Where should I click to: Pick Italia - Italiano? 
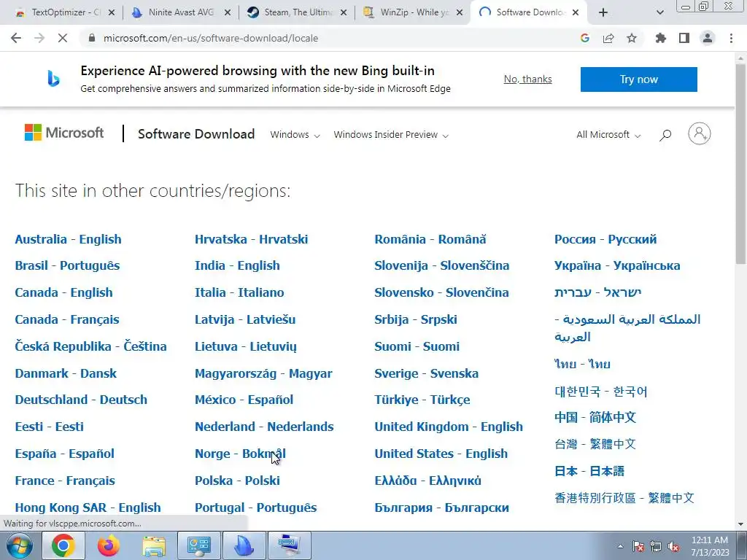click(239, 292)
